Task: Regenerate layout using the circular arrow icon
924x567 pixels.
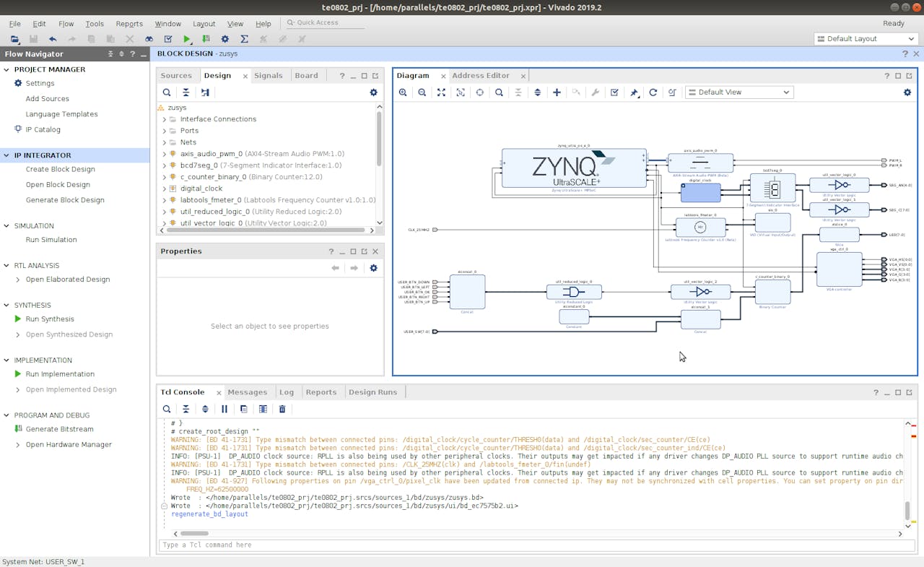Action: (653, 92)
